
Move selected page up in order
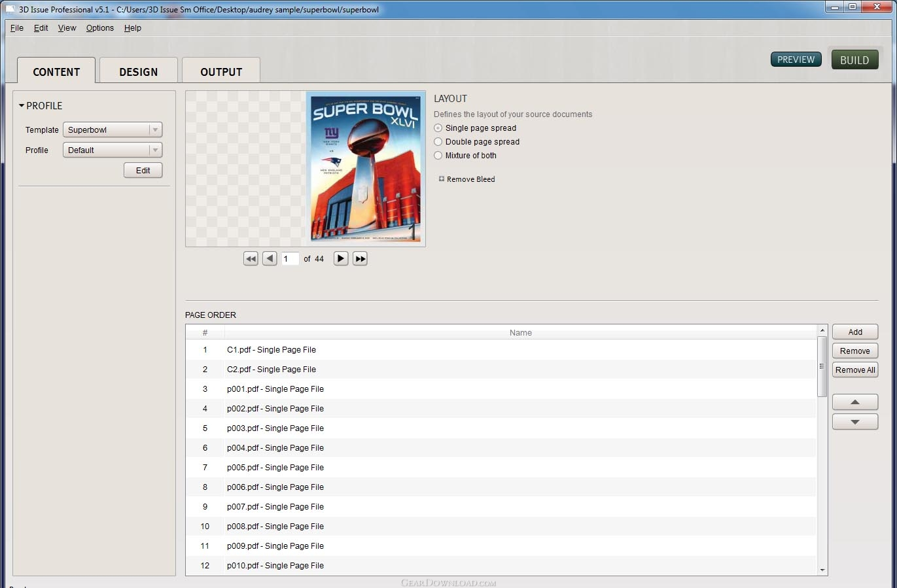[x=855, y=402]
